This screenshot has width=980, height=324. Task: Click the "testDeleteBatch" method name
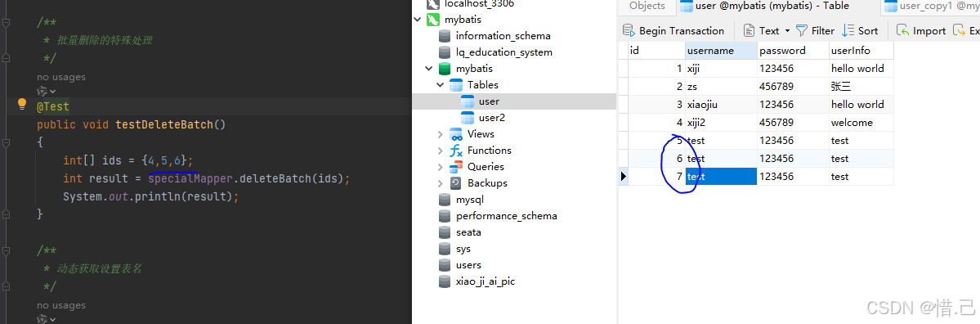click(164, 124)
